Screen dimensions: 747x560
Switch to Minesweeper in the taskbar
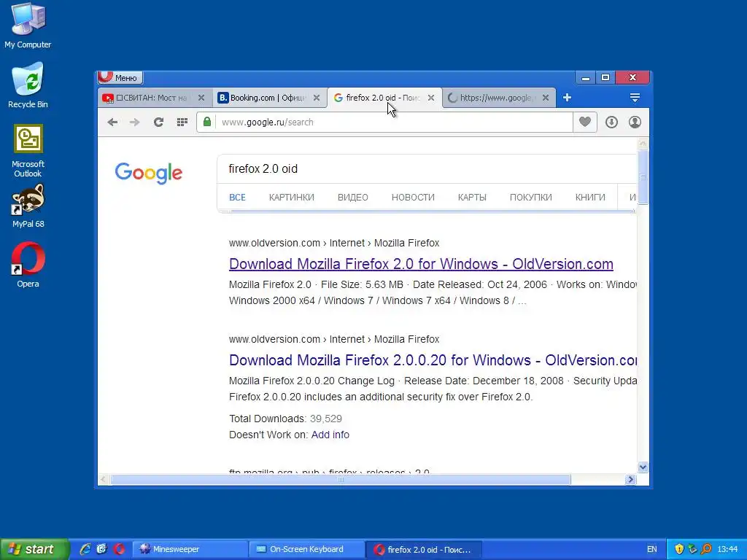tap(190, 549)
